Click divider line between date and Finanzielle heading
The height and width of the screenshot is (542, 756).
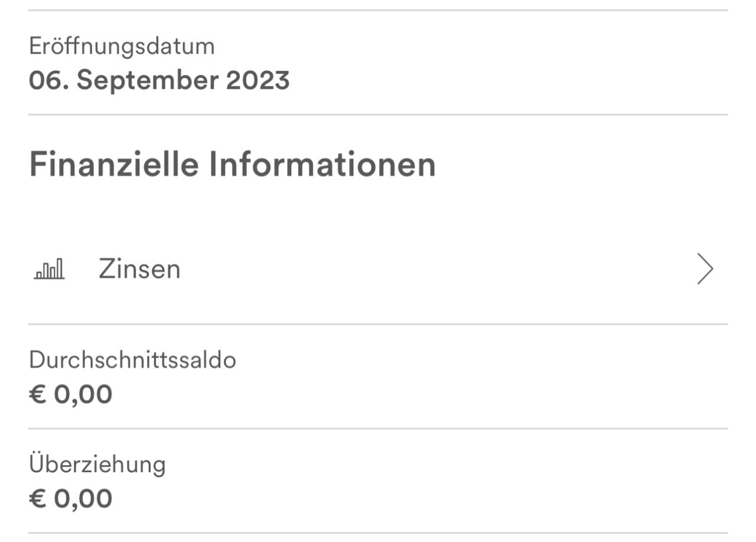click(378, 115)
